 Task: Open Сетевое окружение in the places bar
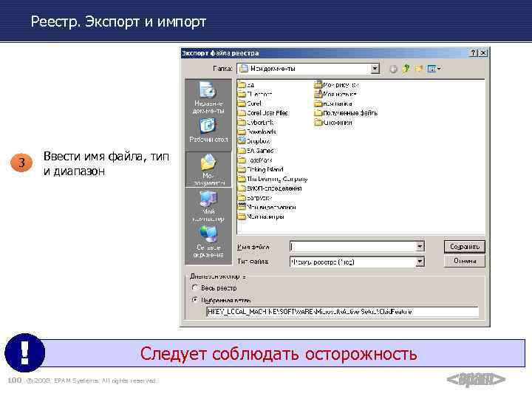click(x=208, y=242)
